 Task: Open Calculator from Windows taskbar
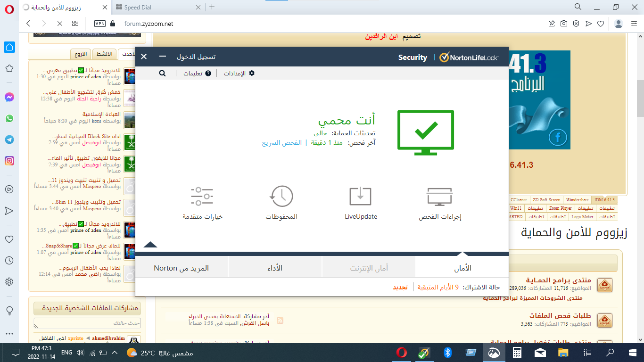tap(517, 353)
